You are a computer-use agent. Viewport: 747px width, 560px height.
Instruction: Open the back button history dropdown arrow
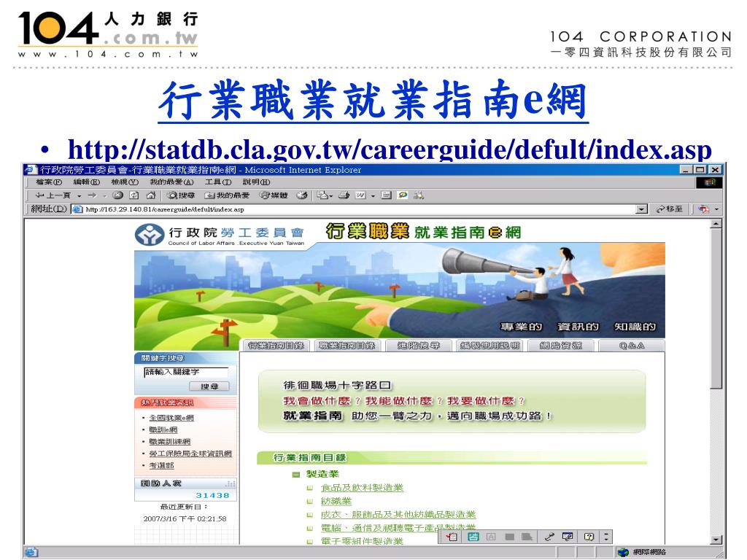79,196
